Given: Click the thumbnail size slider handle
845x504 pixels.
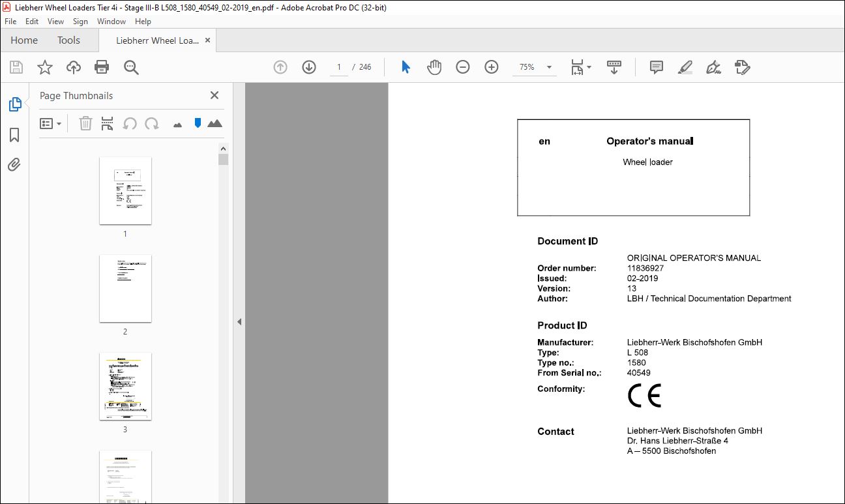Looking at the screenshot, I should (198, 123).
